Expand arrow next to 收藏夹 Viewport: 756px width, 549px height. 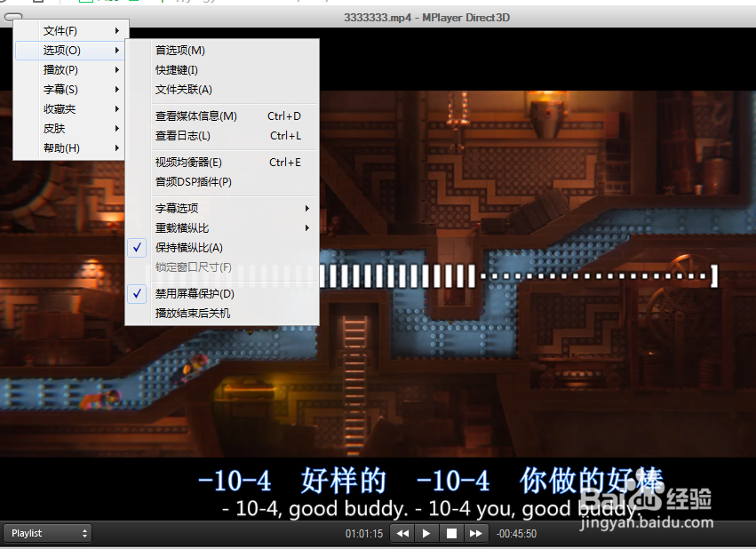tap(116, 109)
